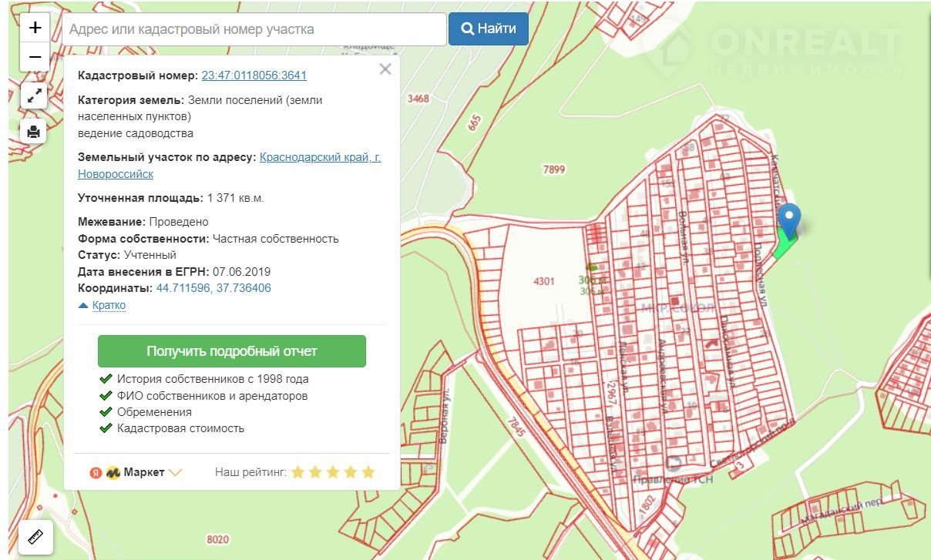This screenshot has width=931, height=560.
Task: Expand the Маркет dropdown chevron
Action: tap(176, 472)
